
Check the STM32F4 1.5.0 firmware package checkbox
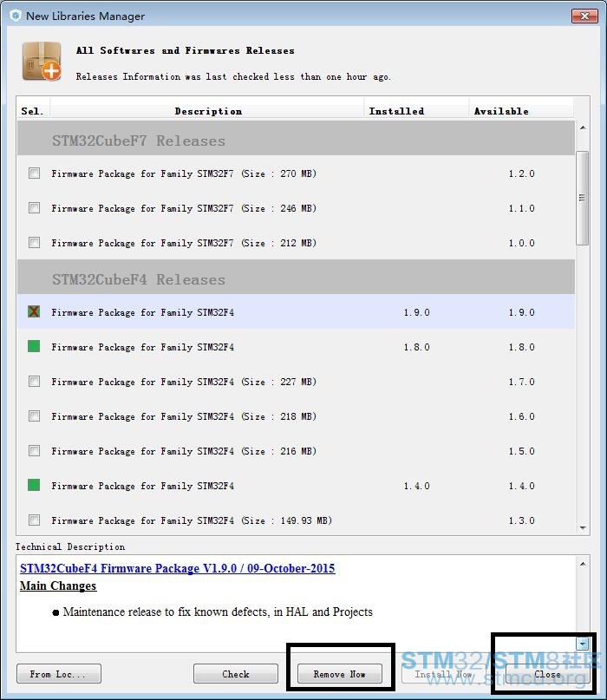pyautogui.click(x=34, y=451)
